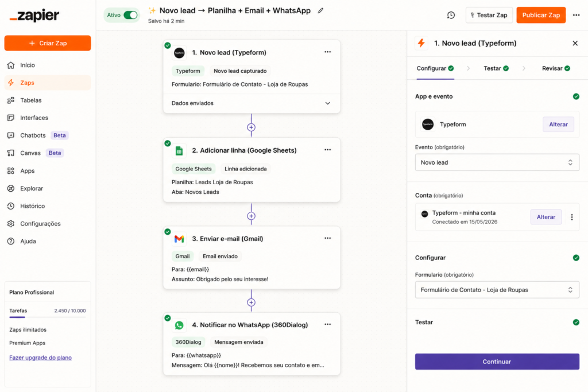The height and width of the screenshot is (392, 588).
Task: Click the WhatsApp icon in step 4
Action: (179, 325)
